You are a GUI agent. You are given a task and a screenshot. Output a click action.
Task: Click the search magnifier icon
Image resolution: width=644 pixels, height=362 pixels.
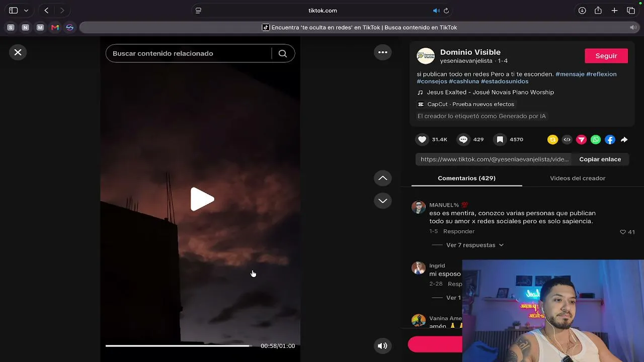coord(283,53)
